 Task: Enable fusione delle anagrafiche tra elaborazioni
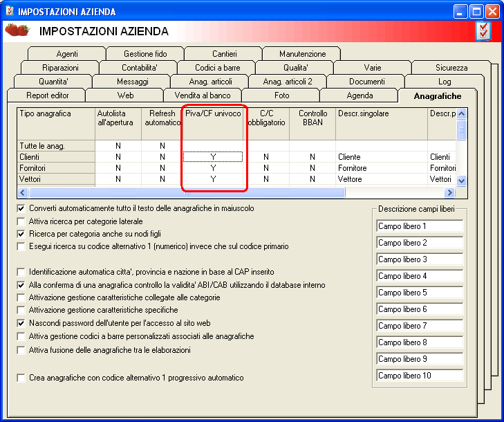(x=21, y=350)
